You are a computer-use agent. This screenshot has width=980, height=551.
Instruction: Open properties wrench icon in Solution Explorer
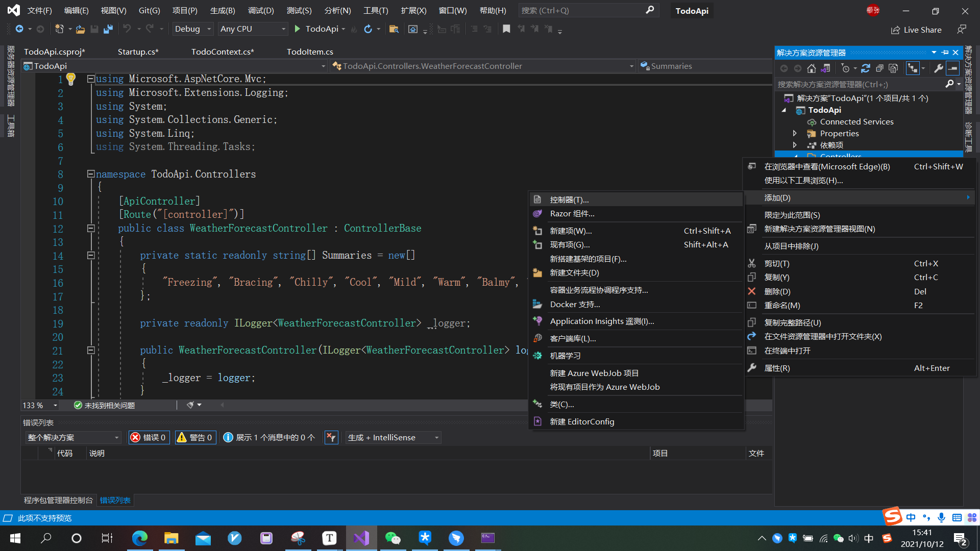(x=938, y=68)
